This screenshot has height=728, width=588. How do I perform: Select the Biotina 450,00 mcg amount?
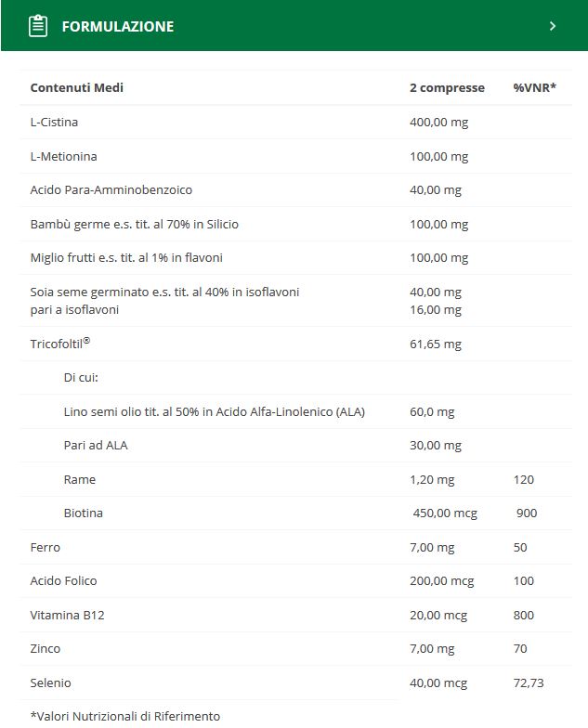click(445, 513)
